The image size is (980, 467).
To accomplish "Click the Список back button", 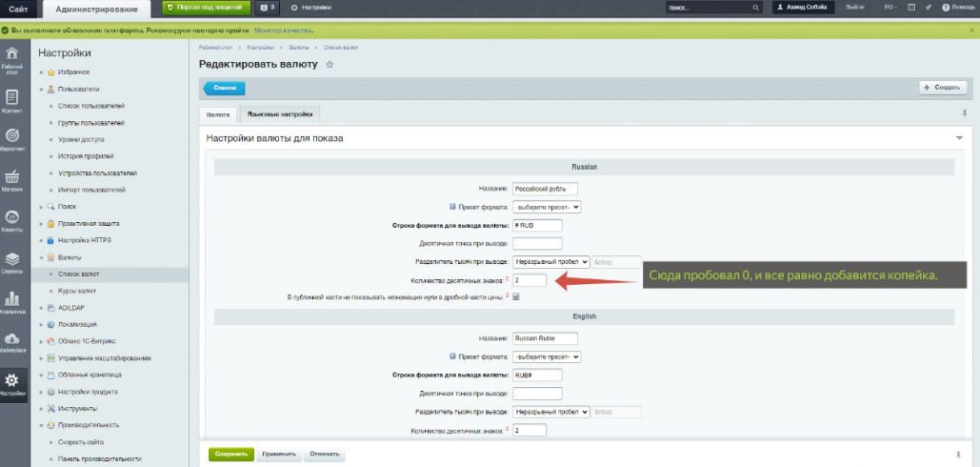I will 225,88.
